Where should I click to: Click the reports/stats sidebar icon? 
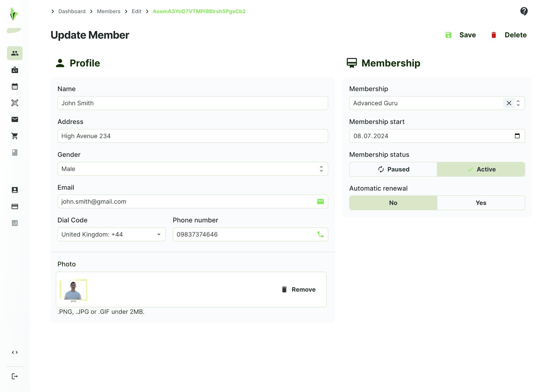15,223
